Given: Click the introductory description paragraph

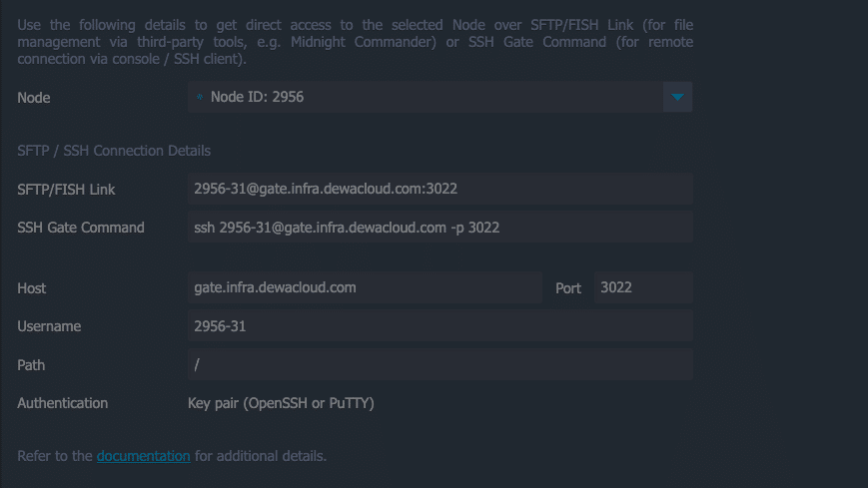Looking at the screenshot, I should (x=356, y=42).
